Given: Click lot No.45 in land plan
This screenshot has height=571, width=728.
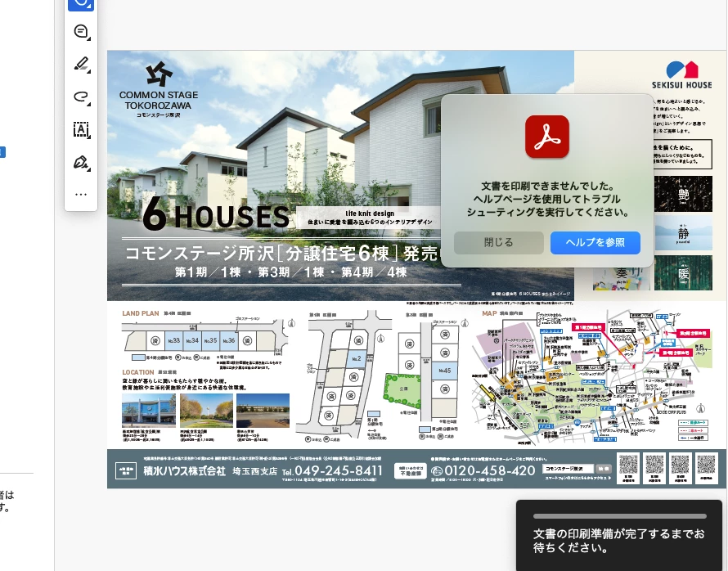Looking at the screenshot, I should coord(445,371).
